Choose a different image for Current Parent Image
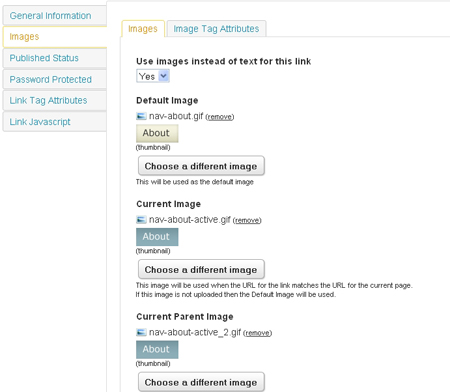Screen dimensions: 450x392 coord(201,382)
